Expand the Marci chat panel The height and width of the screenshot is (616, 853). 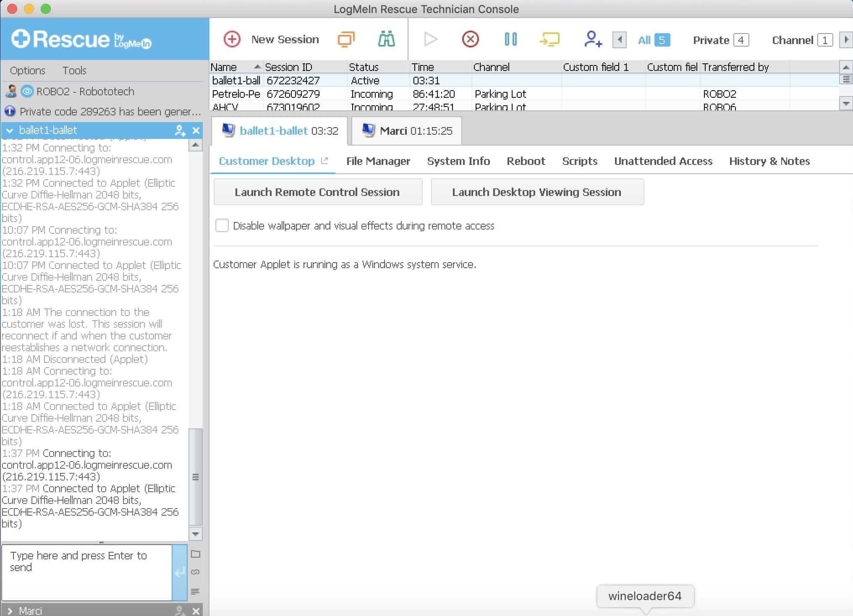click(10, 611)
